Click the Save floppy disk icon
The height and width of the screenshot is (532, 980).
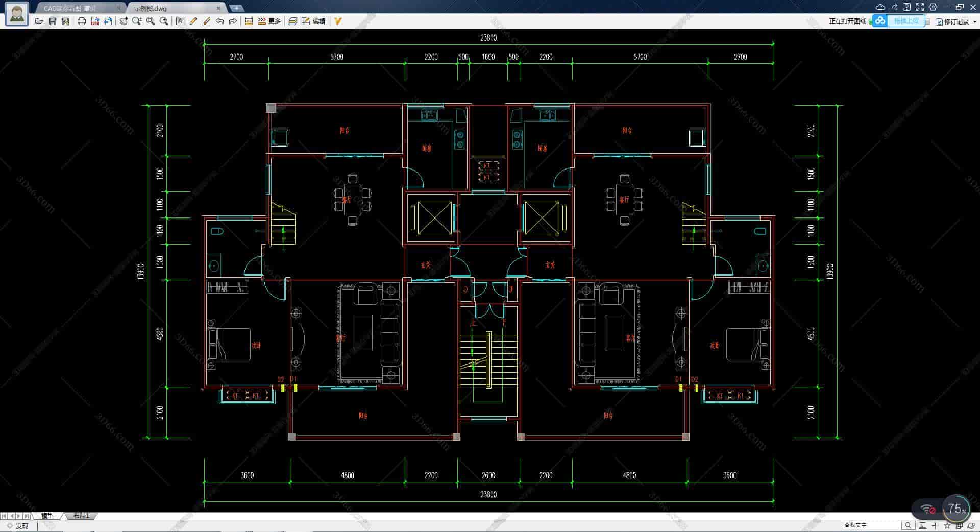click(x=52, y=21)
